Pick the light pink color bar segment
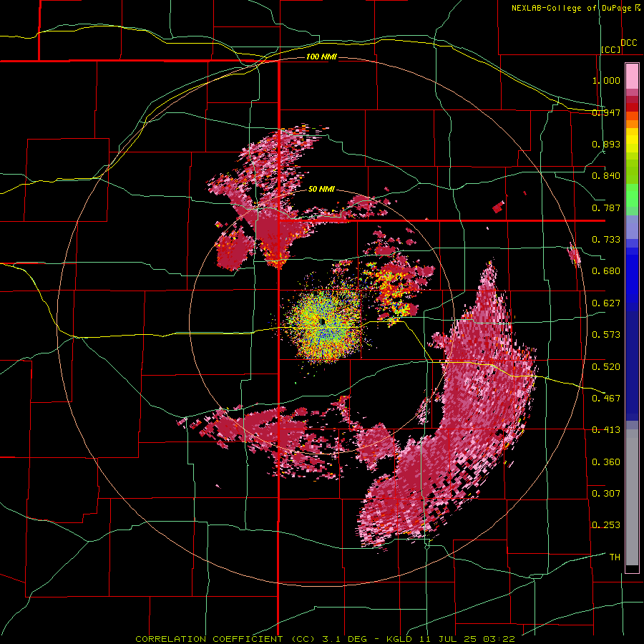 [632, 76]
